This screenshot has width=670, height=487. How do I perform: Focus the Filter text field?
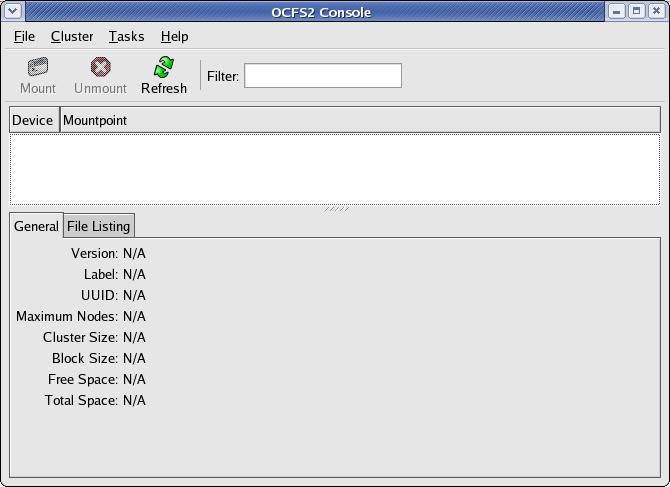click(x=323, y=76)
